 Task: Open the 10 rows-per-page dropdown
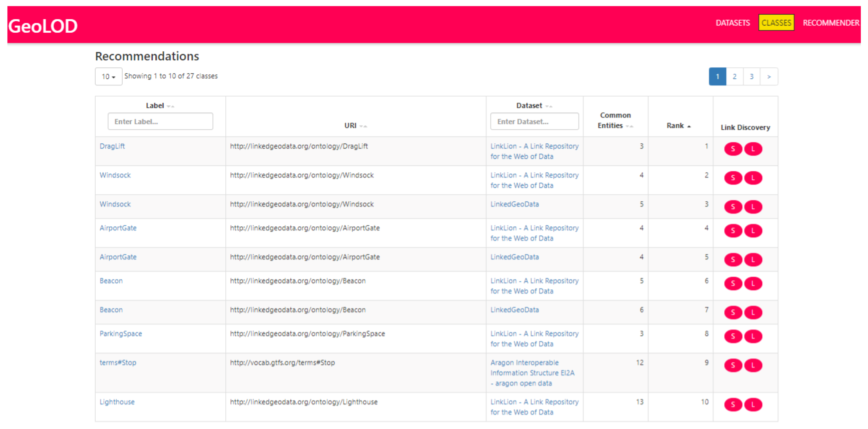pyautogui.click(x=108, y=76)
